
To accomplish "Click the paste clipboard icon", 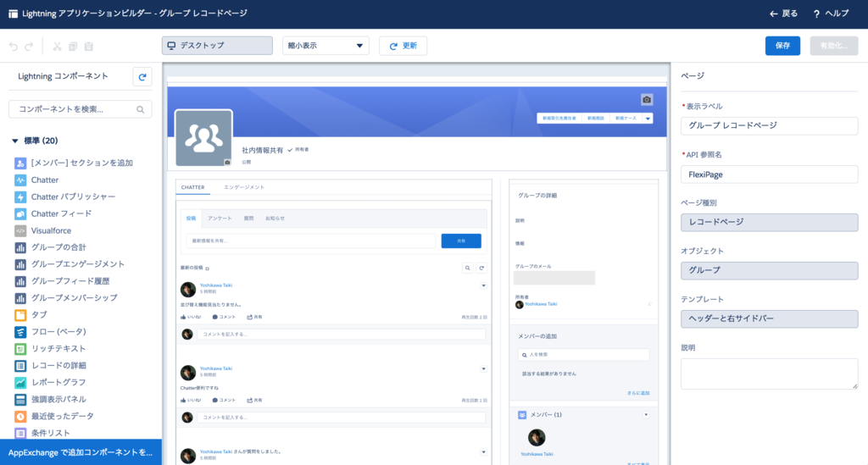I will pos(88,47).
